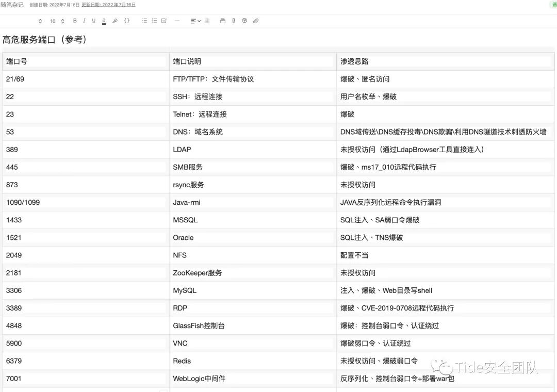
Task: Click the SMB服务 cell
Action: (253, 167)
